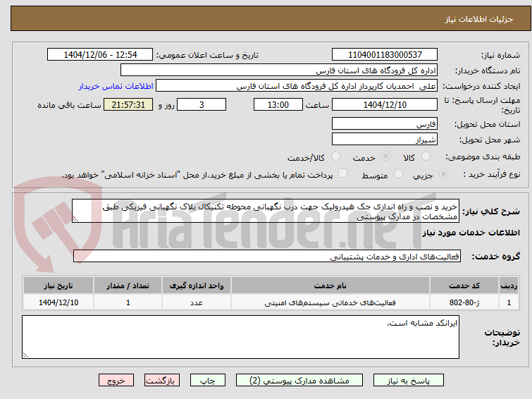The width and height of the screenshot is (532, 399).
Task: Click the تاریخ نیاز column header
Action: pyautogui.click(x=58, y=286)
